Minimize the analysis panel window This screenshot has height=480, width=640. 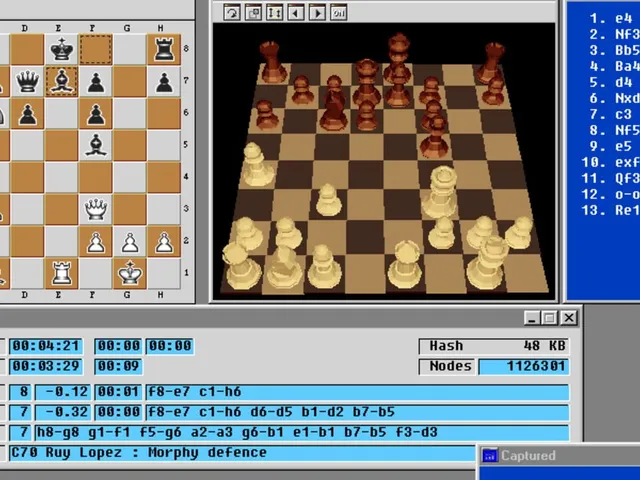(531, 318)
